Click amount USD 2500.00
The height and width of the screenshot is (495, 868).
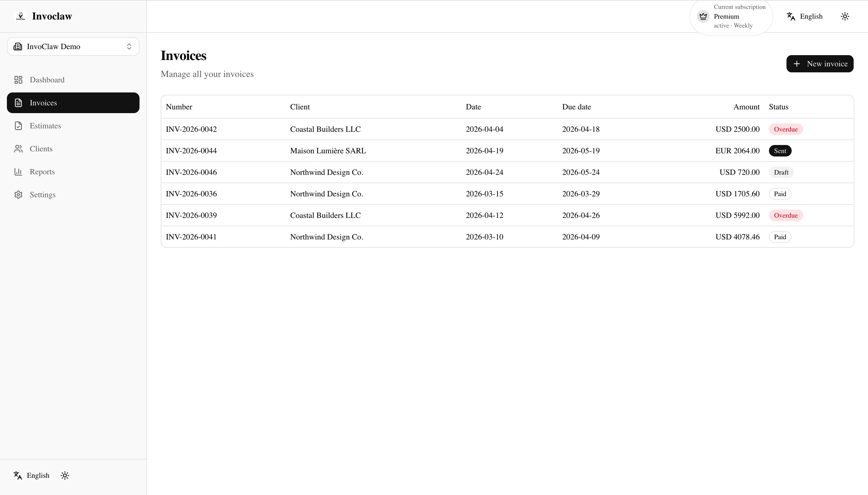[737, 129]
